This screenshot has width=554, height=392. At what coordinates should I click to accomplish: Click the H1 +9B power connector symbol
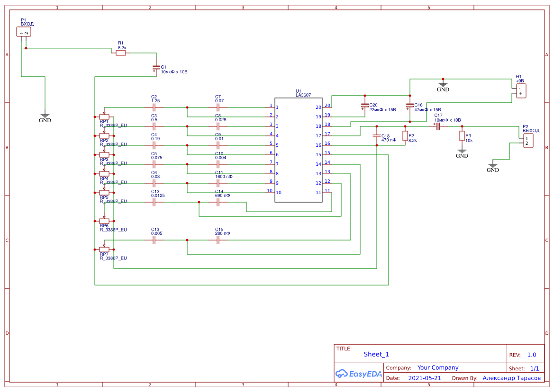pos(521,91)
